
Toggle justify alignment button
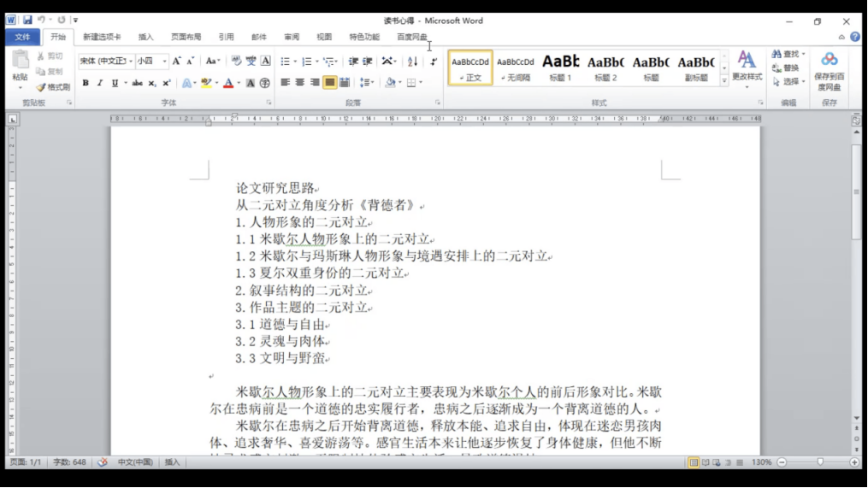329,83
